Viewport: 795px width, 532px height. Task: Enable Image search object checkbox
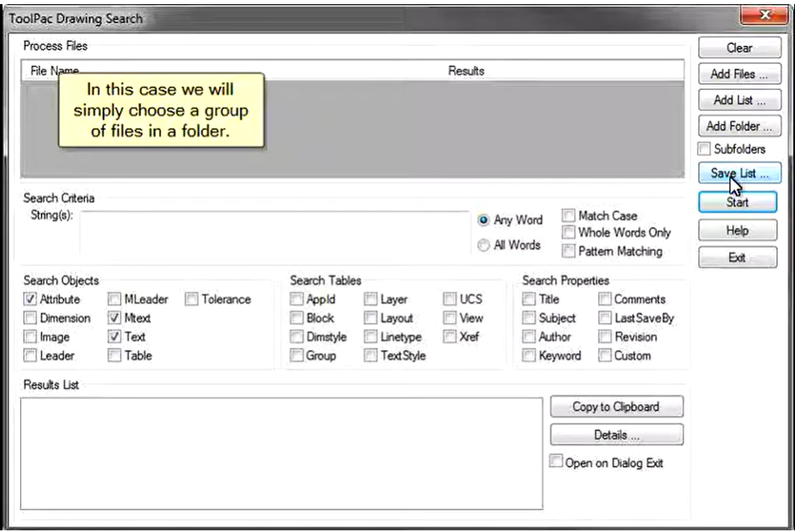(x=30, y=337)
